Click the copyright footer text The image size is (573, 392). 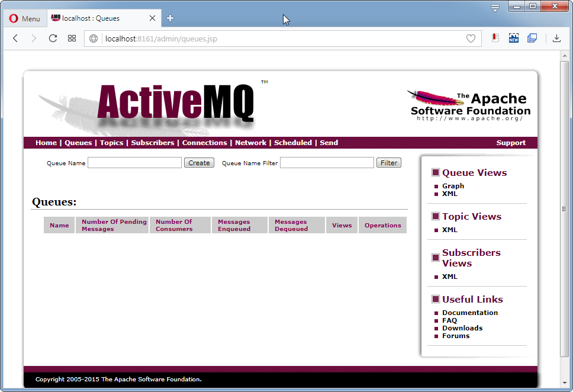coord(118,379)
